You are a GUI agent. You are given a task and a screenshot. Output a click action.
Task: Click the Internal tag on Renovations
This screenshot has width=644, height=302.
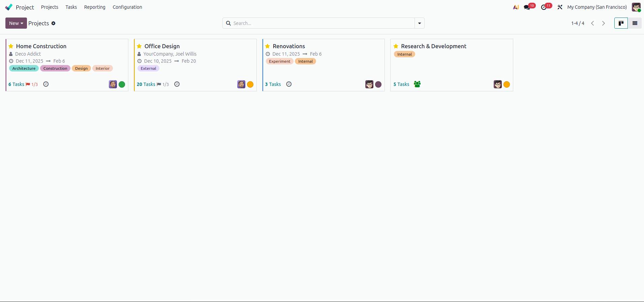pyautogui.click(x=305, y=61)
